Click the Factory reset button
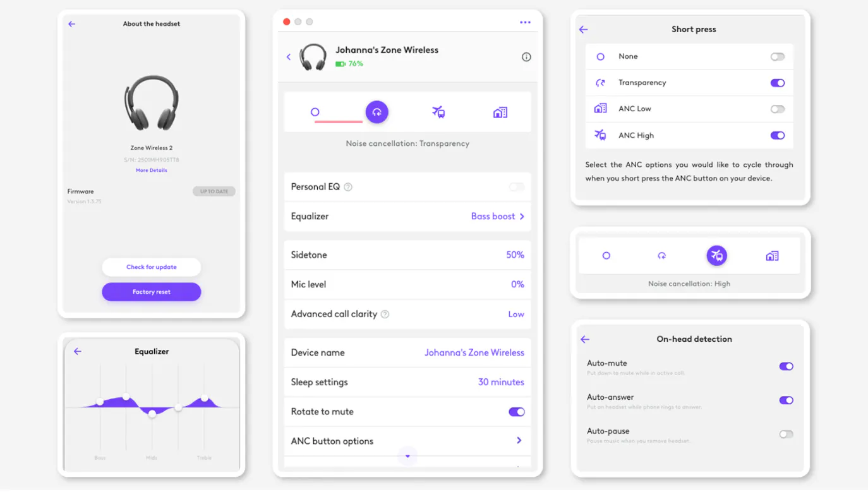The width and height of the screenshot is (868, 492). (152, 292)
